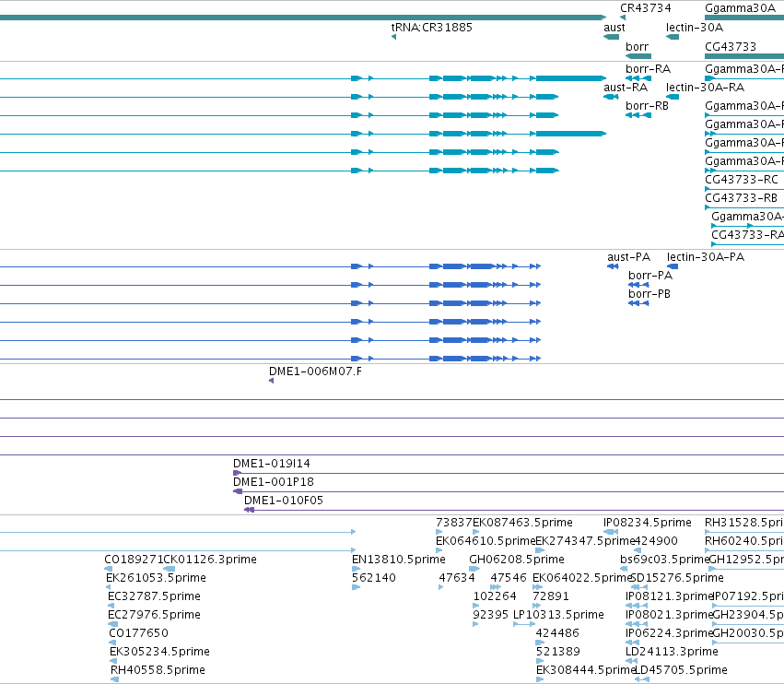Screen dimensions: 784x684
Task: Select the CG43733-RC transcript label
Action: point(742,180)
